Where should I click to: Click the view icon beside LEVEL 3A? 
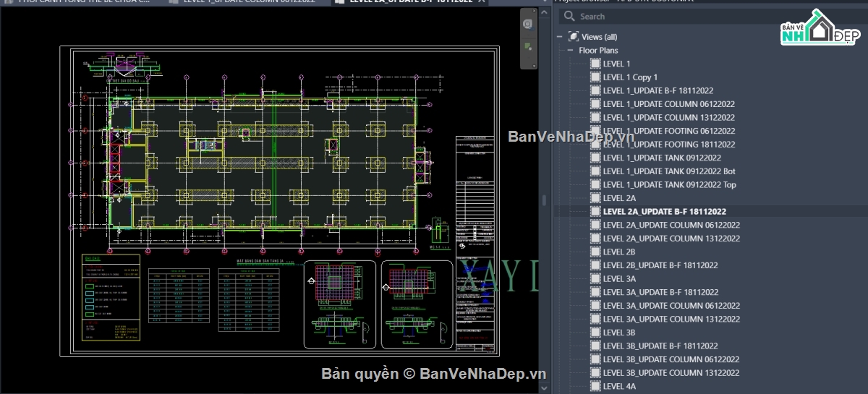(x=595, y=278)
